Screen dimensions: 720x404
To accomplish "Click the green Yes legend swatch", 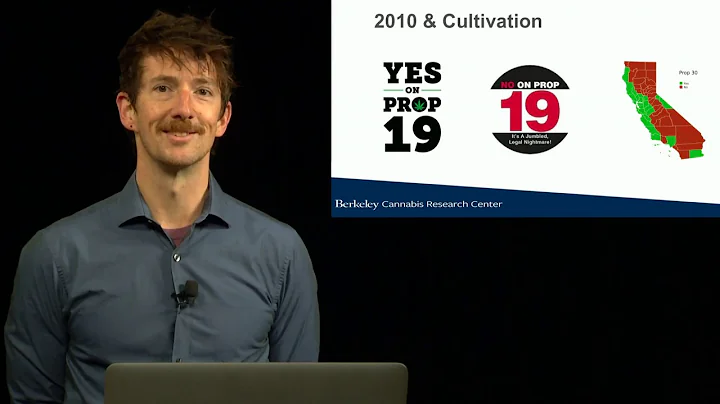I will pyautogui.click(x=681, y=83).
